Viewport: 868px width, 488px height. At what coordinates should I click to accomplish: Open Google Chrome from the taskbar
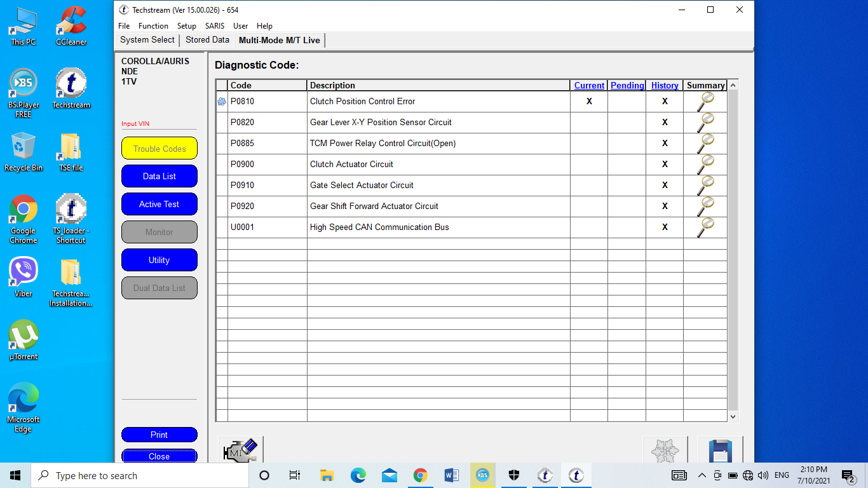click(x=421, y=475)
